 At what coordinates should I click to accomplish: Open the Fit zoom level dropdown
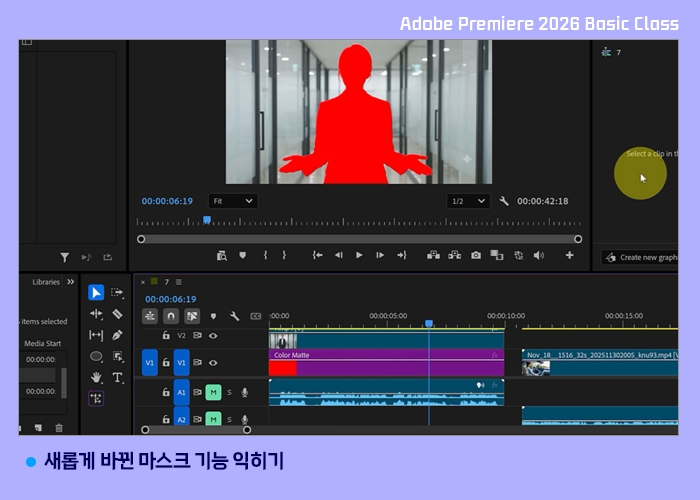pyautogui.click(x=233, y=201)
